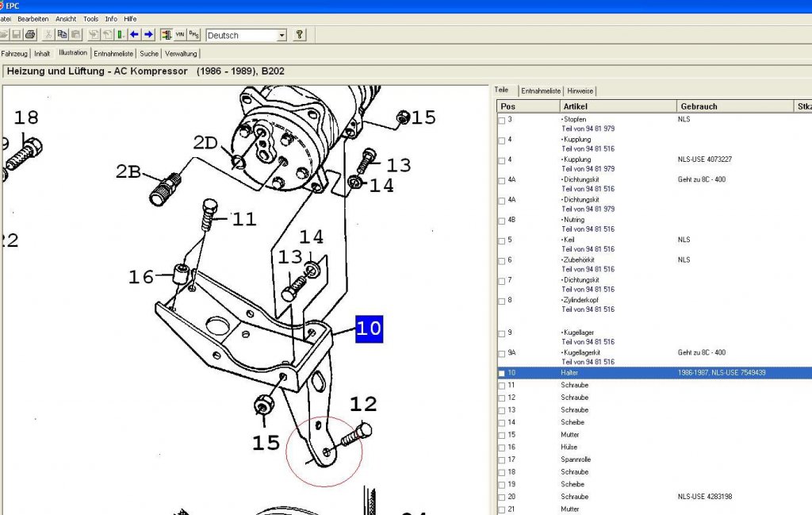Open the Ansicht menu
The width and height of the screenshot is (812, 515).
[x=66, y=19]
